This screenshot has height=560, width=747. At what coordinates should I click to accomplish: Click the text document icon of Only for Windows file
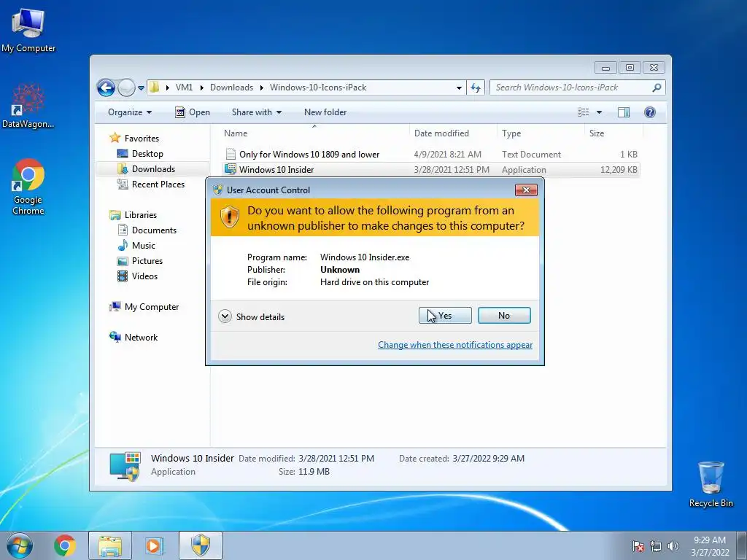click(x=231, y=154)
